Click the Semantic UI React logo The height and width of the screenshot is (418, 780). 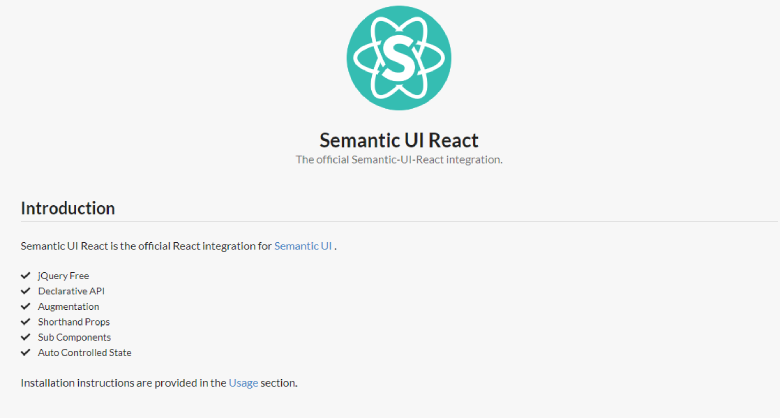pos(399,58)
